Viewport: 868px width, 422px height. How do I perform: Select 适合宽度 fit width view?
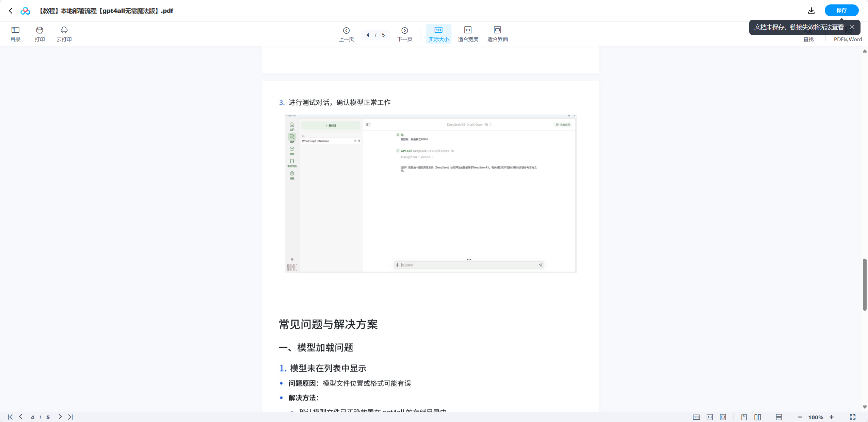point(468,34)
